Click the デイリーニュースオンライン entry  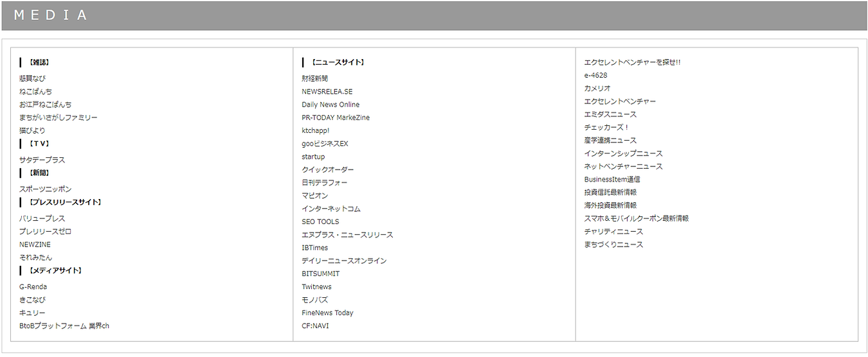pyautogui.click(x=344, y=261)
